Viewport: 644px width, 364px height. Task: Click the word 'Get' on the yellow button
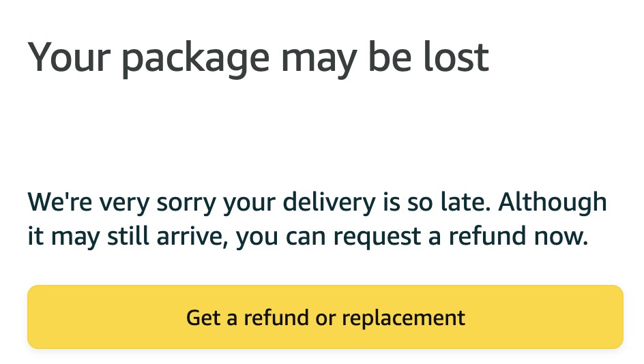(x=202, y=318)
